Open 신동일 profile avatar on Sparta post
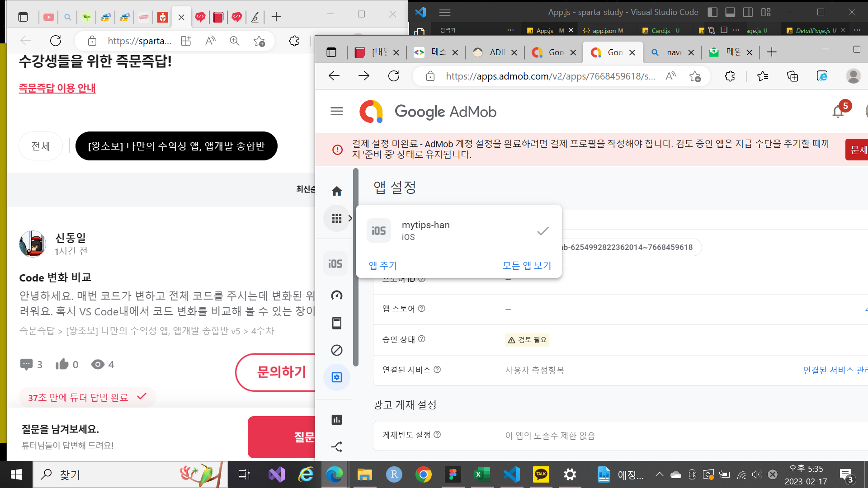This screenshot has width=868, height=488. pos(33,244)
